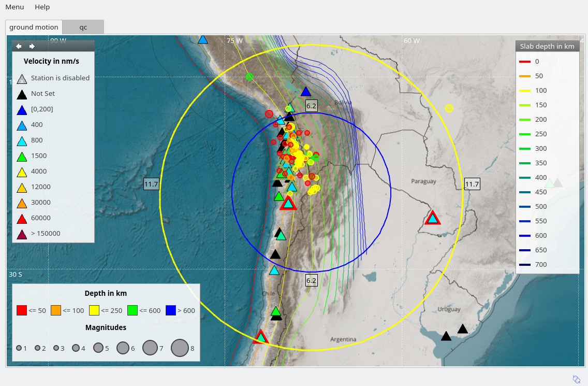Click the 'Slab depth in km' legend header
Screen dimensions: 588x386
click(547, 46)
